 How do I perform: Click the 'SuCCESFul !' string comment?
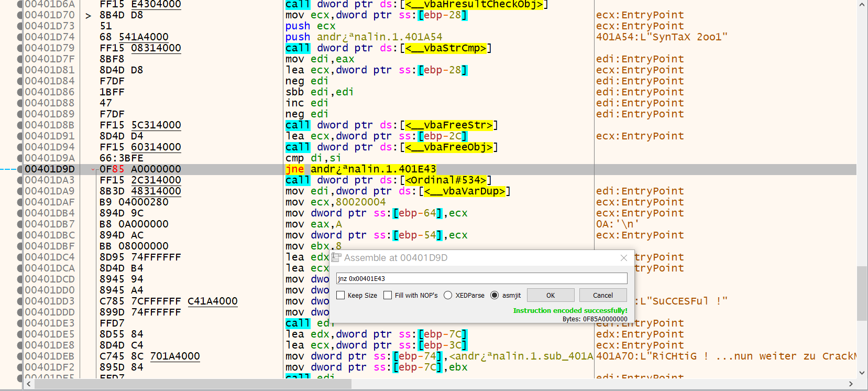682,301
